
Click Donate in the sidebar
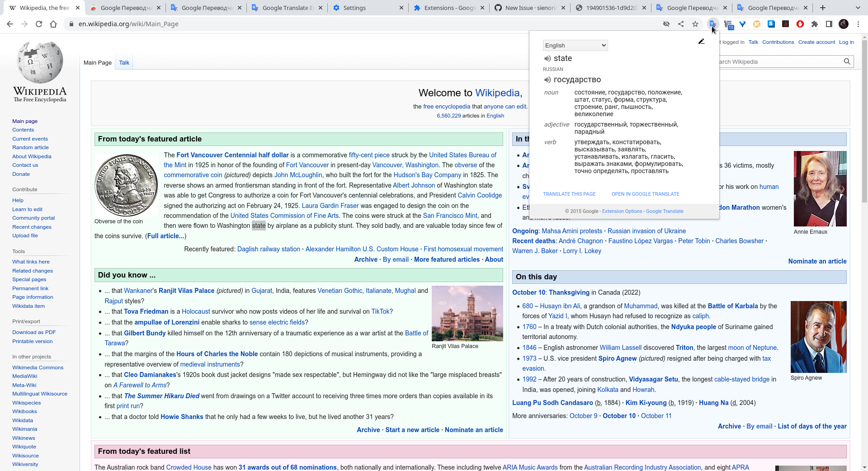pyautogui.click(x=21, y=174)
